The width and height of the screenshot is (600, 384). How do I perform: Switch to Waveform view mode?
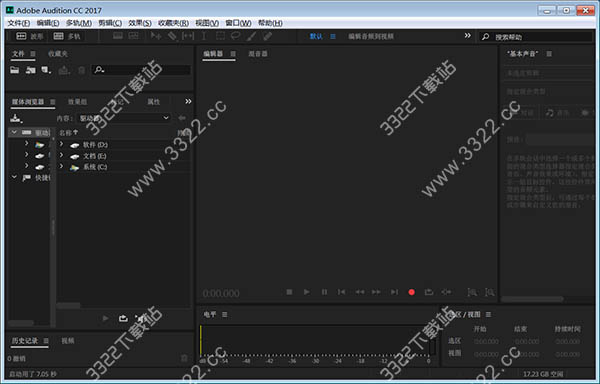point(29,36)
